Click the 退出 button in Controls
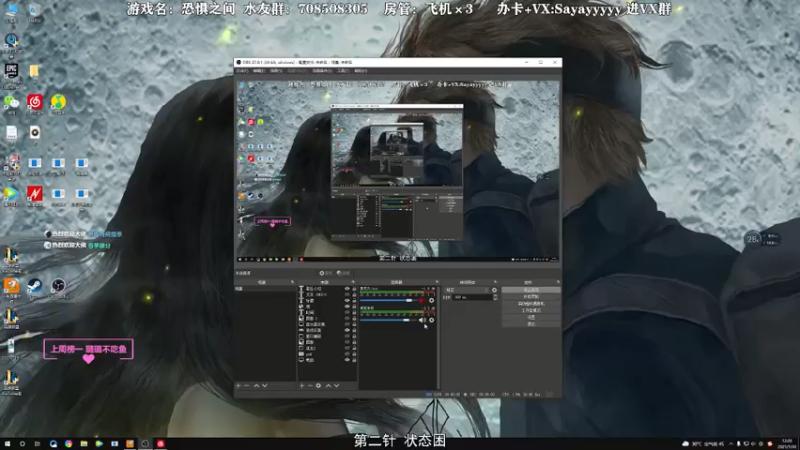Image resolution: width=800 pixels, height=450 pixels. coord(531,324)
